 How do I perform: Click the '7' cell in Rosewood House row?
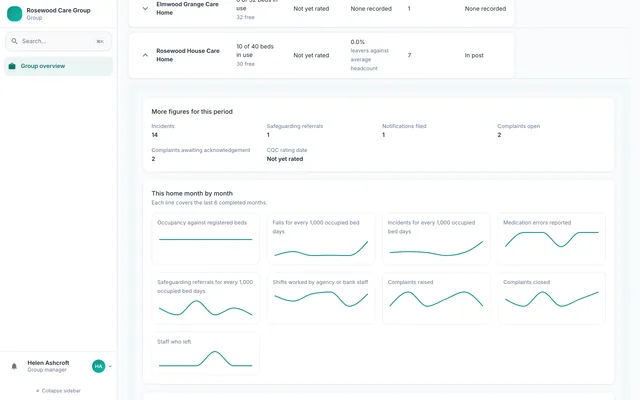click(x=409, y=55)
